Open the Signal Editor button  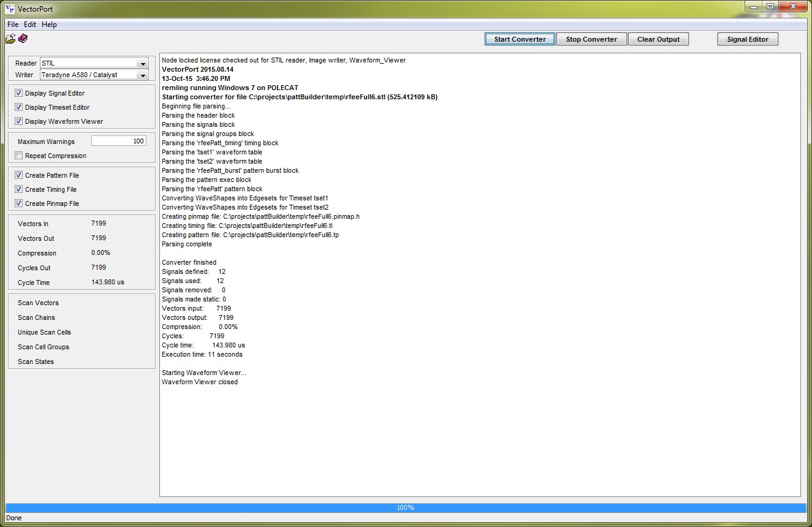tap(747, 39)
